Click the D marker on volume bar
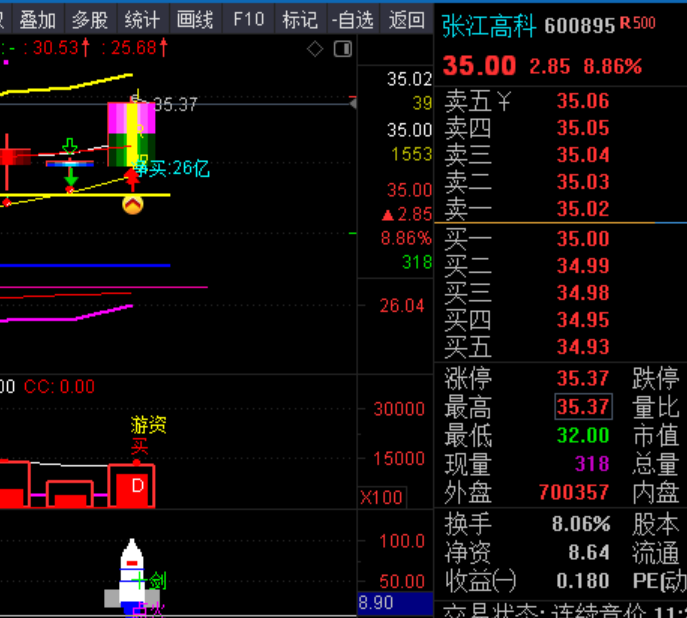 coord(138,486)
